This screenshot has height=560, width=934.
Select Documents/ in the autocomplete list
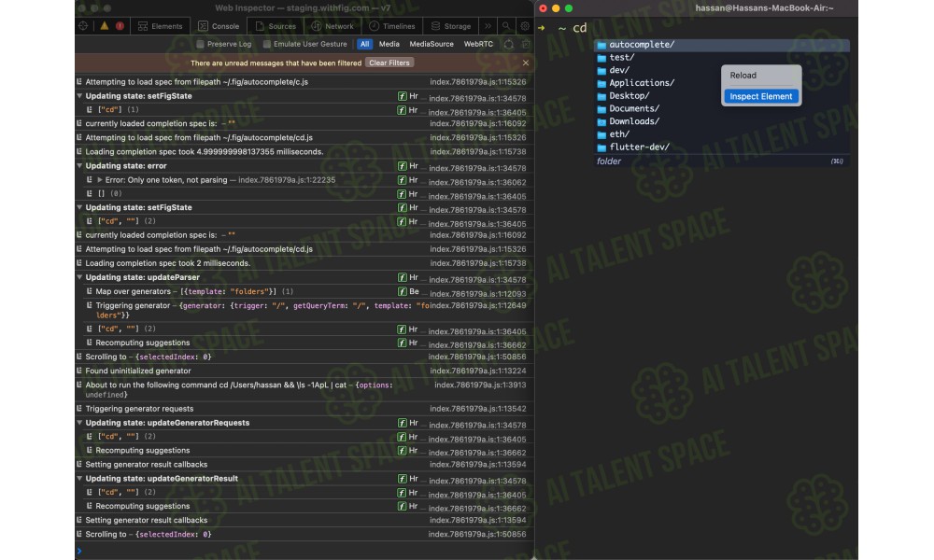[x=722, y=109]
